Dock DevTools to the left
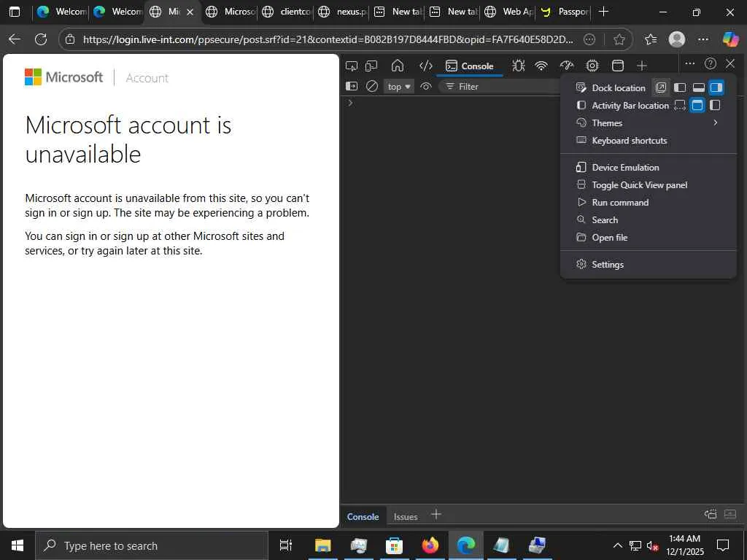The width and height of the screenshot is (747, 560). tap(680, 87)
